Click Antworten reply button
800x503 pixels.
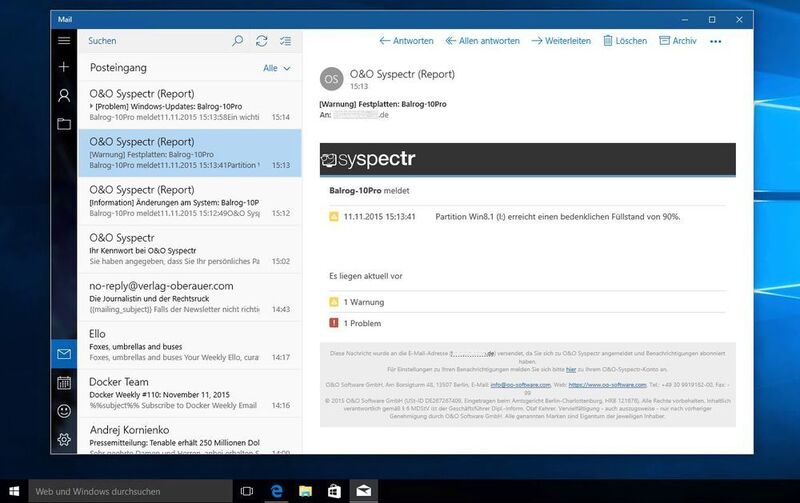coord(406,41)
